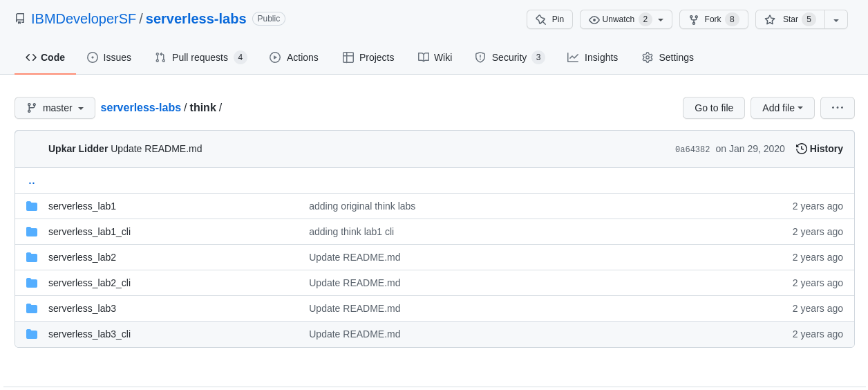Click the folder icon for serverless_lab2_cli
868x390 pixels.
[32, 283]
